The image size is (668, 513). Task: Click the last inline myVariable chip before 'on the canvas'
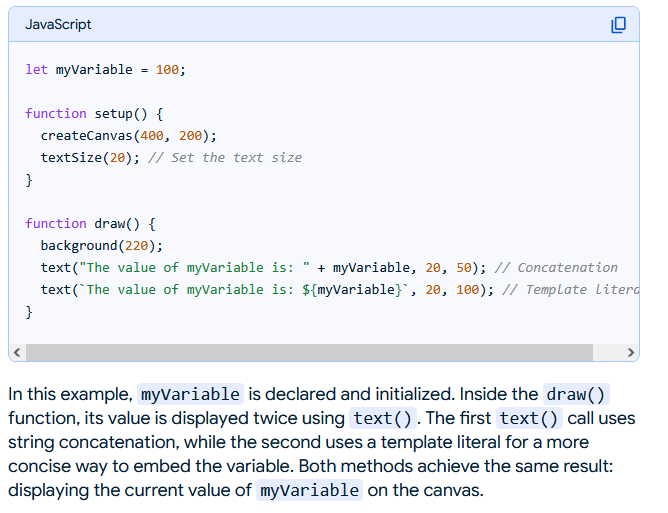tap(309, 490)
